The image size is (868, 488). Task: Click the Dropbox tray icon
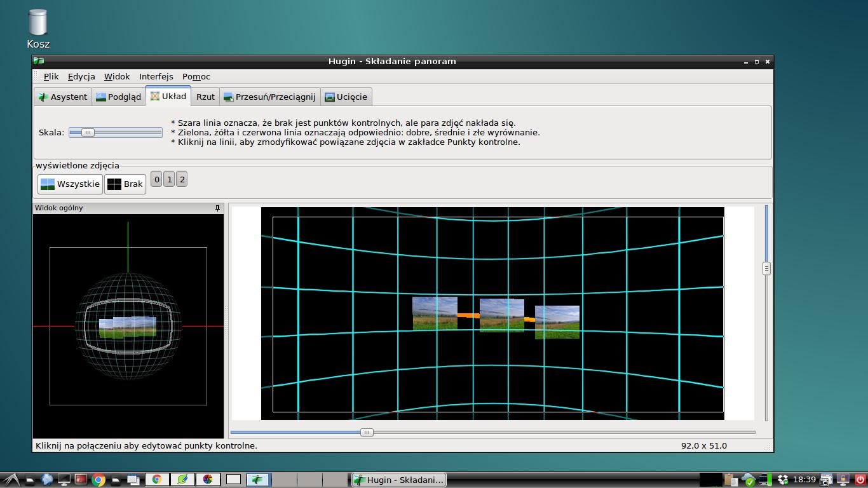click(x=783, y=480)
